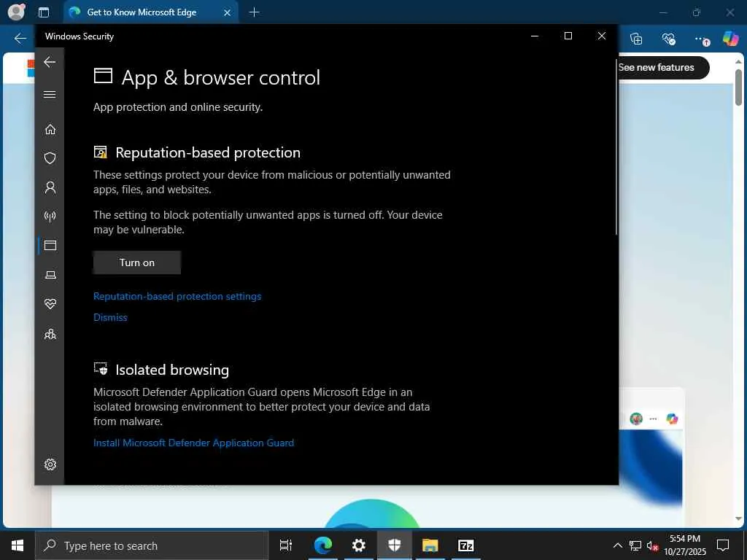Open Task View on taskbar

pos(286,545)
